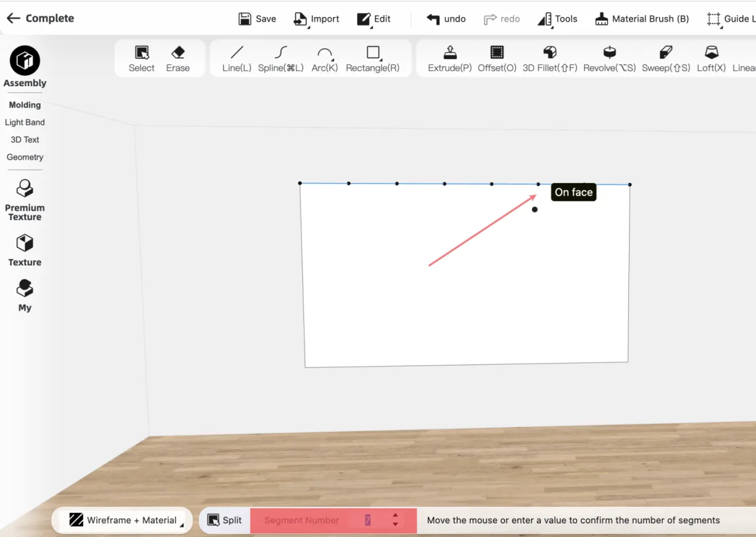Open the Light Band category
756x537 pixels.
(25, 122)
